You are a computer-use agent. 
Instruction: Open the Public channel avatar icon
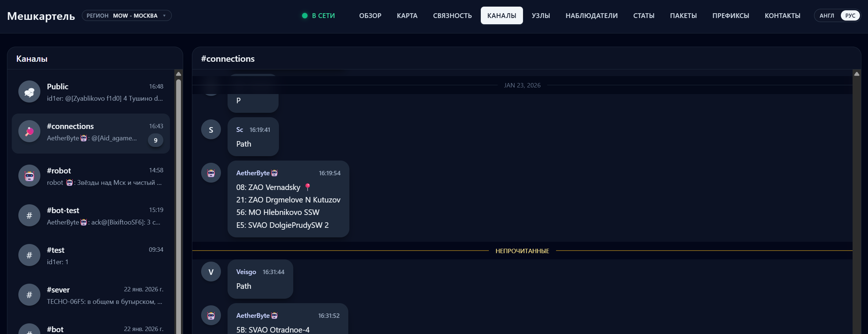(x=29, y=92)
